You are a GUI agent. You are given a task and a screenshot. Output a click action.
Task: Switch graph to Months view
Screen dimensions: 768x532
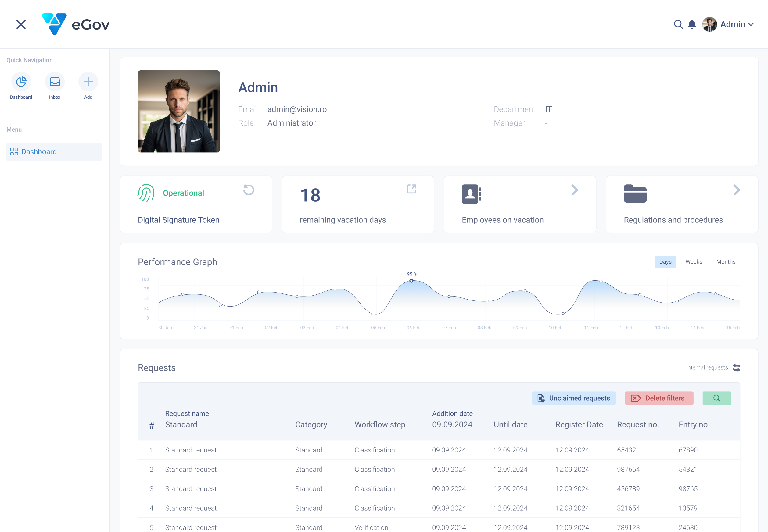[x=725, y=262]
